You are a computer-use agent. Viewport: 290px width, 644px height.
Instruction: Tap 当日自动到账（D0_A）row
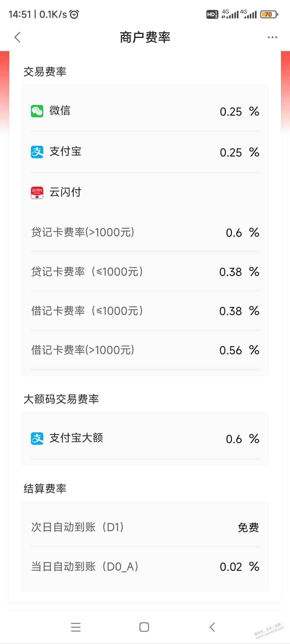click(145, 567)
